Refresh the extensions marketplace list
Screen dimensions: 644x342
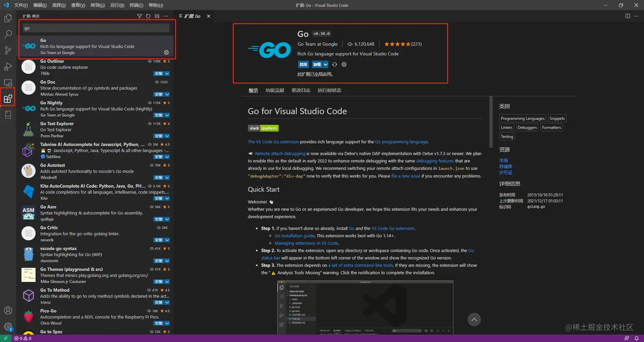pyautogui.click(x=148, y=16)
